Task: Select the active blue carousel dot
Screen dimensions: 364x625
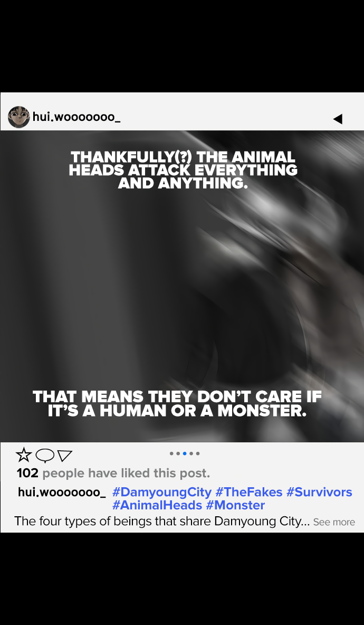Action: 185,453
